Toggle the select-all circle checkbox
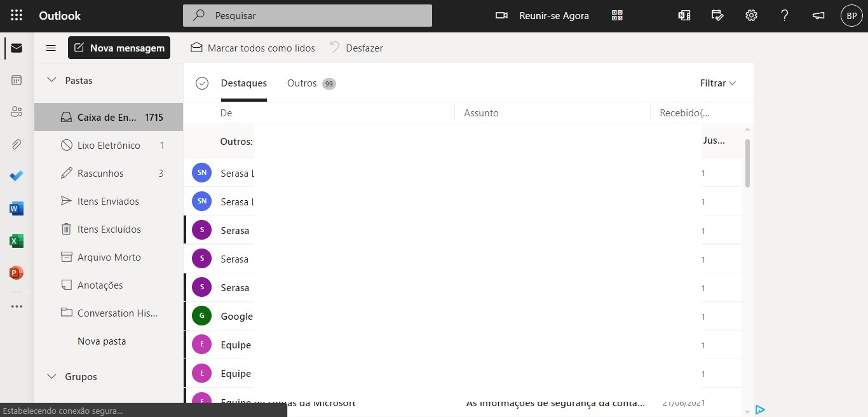Image resolution: width=868 pixels, height=417 pixels. [x=202, y=83]
